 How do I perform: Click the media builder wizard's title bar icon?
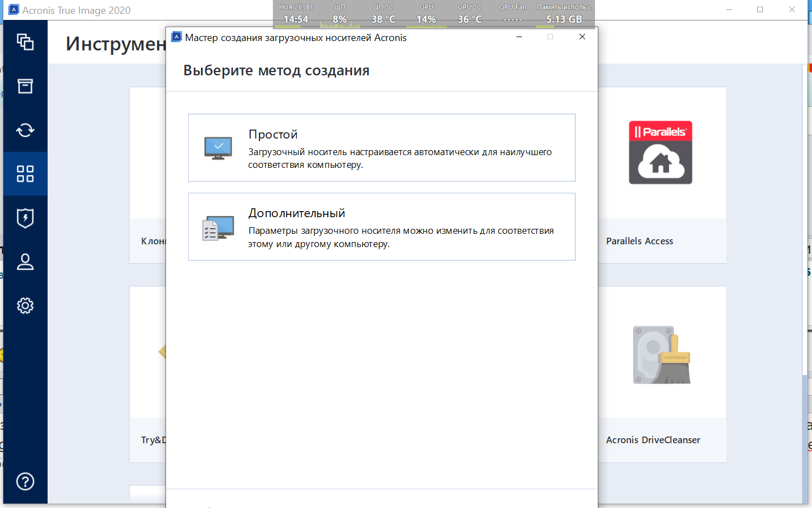coord(177,37)
